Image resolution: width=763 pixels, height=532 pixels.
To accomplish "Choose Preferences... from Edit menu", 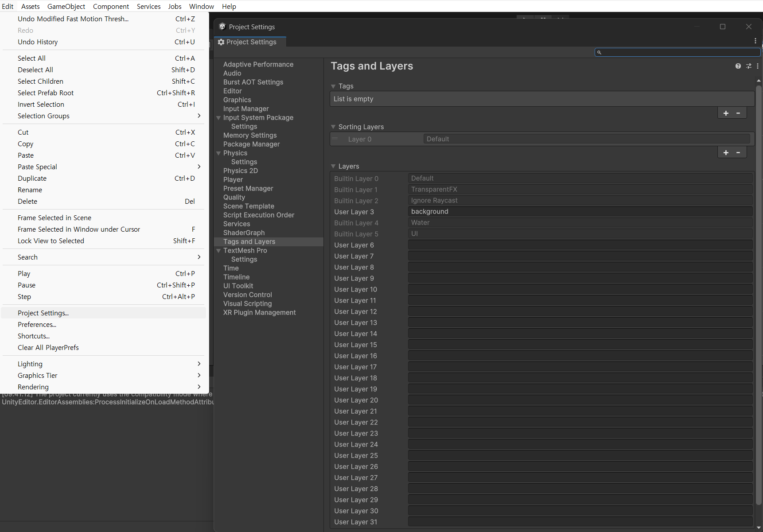I will 104,325.
